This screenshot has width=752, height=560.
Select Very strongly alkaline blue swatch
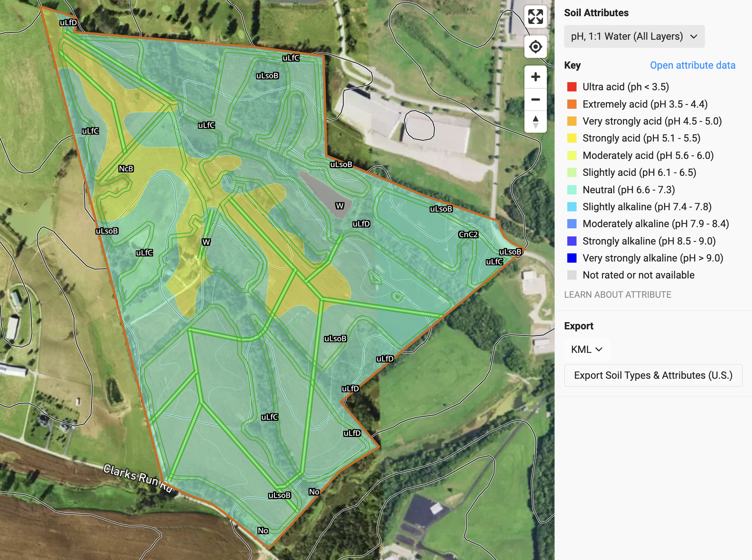pos(572,258)
